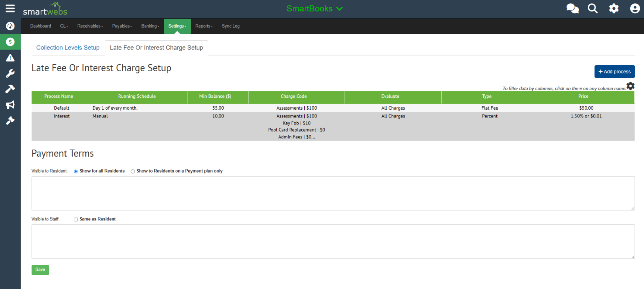Screen dimensions: 644x289
Task: Click the dashboard palette sidebar icon
Action: point(10,26)
